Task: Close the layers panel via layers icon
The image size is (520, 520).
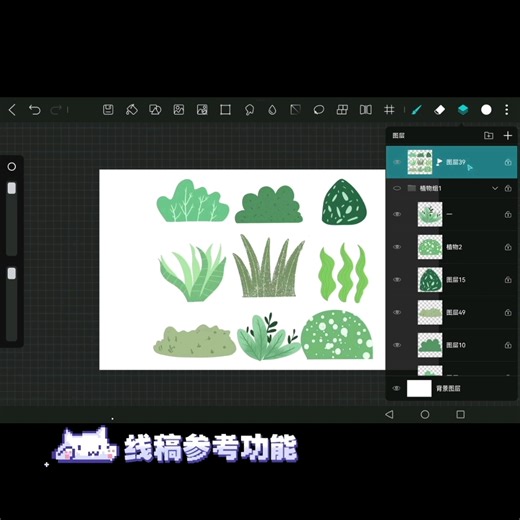Action: click(463, 110)
